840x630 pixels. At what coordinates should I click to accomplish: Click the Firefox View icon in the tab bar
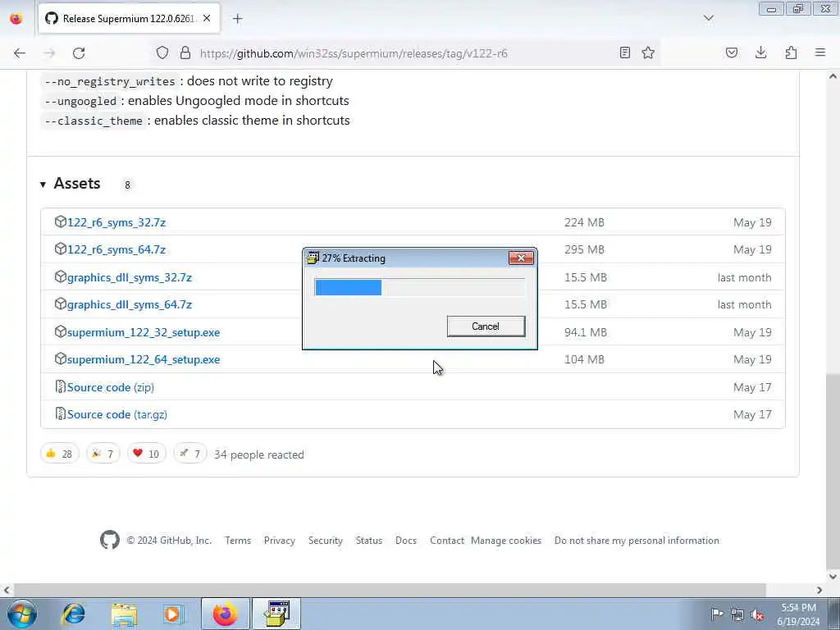click(16, 18)
